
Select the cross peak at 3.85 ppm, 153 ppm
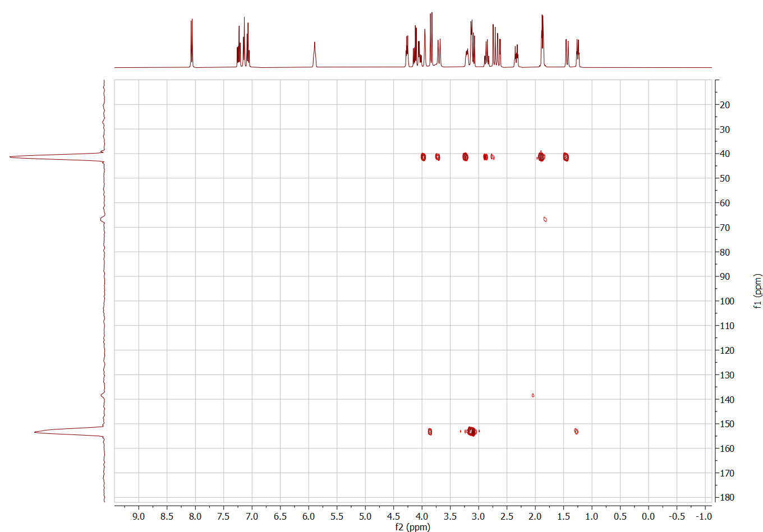pos(430,432)
